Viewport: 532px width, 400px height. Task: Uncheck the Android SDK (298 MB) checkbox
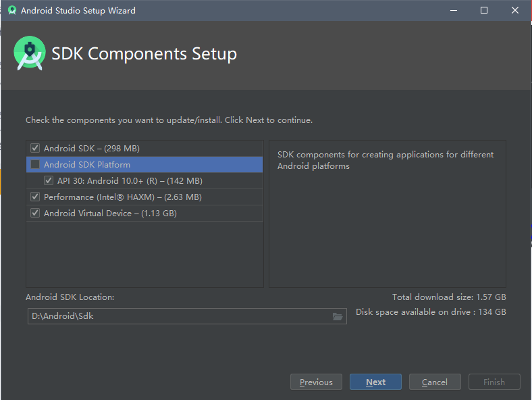coord(35,148)
